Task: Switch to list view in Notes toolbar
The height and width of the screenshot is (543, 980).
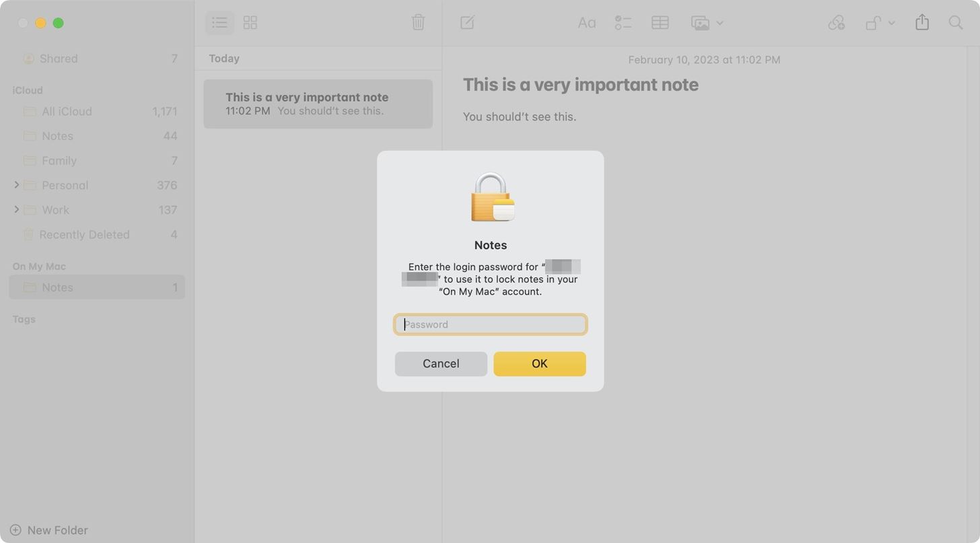Action: [219, 23]
